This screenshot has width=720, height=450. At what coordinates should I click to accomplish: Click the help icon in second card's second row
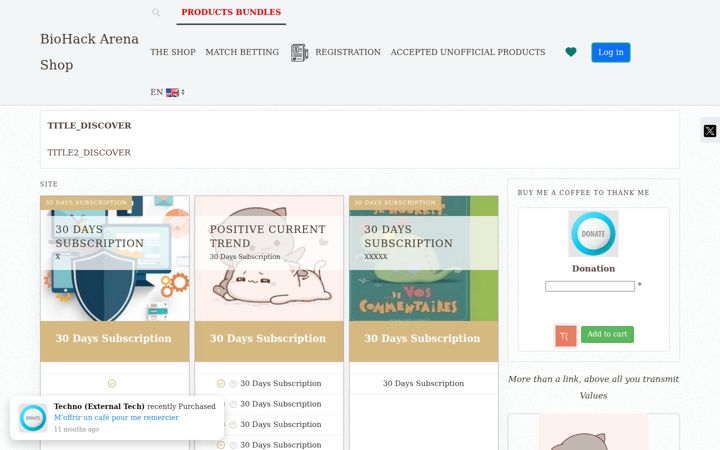[233, 405]
